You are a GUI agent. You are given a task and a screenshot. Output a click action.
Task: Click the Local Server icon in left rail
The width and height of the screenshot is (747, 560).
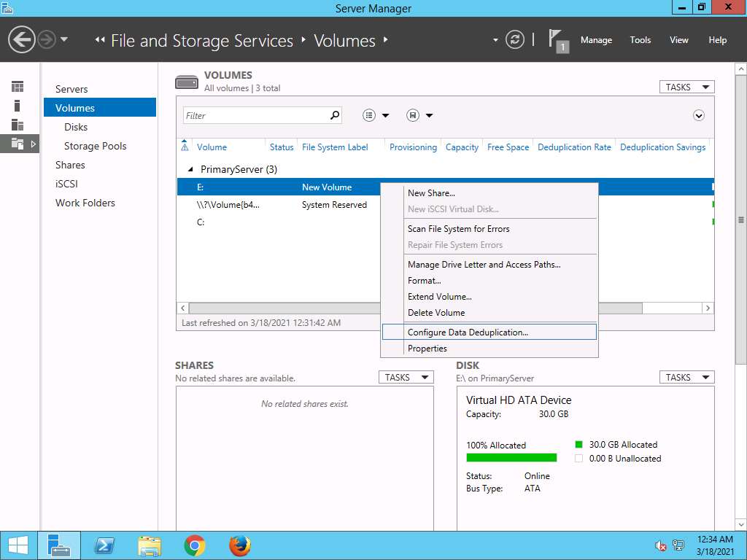pos(18,106)
